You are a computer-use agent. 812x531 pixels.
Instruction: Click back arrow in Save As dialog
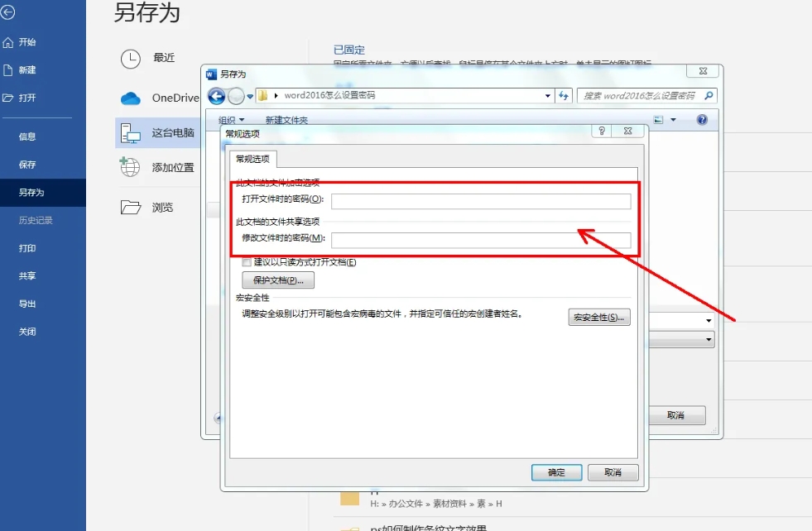(217, 96)
